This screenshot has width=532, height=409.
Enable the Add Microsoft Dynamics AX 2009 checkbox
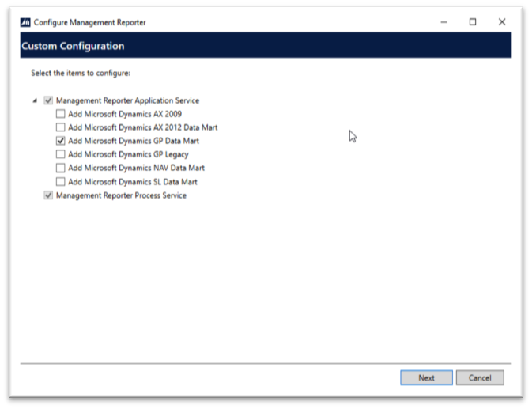61,114
